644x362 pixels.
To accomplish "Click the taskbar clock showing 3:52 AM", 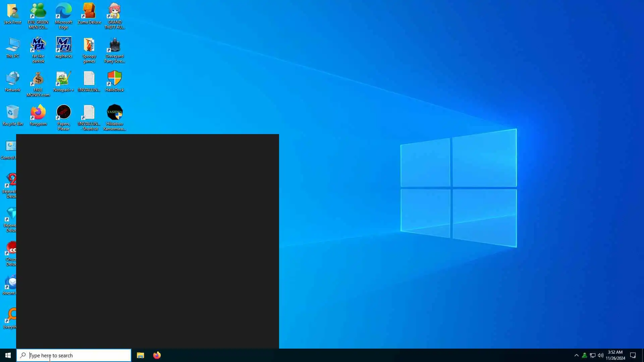I will point(615,355).
